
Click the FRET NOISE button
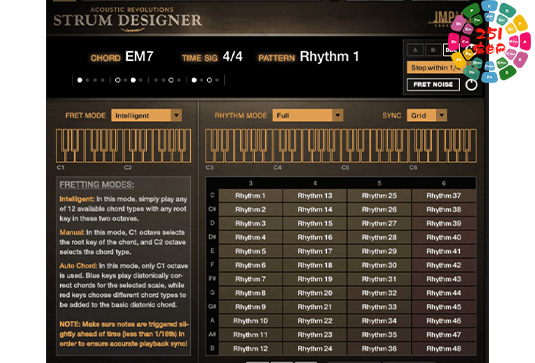(x=433, y=84)
